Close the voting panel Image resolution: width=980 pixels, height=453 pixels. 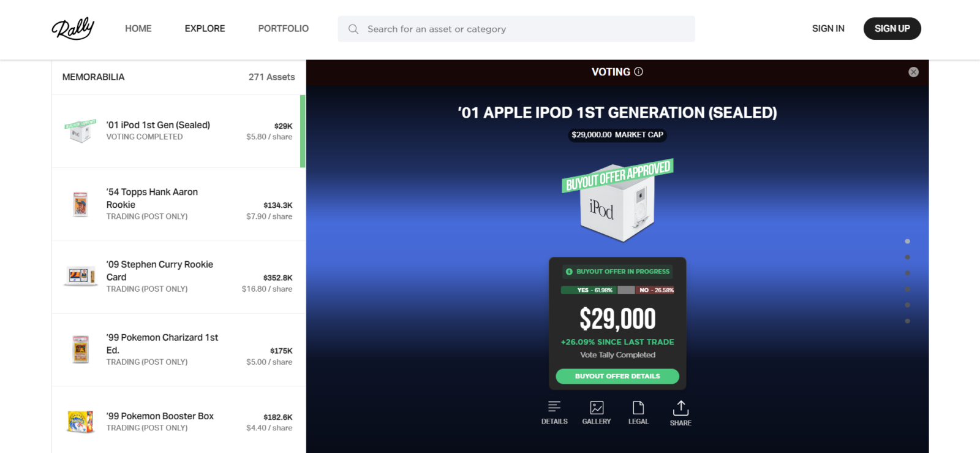click(x=913, y=72)
